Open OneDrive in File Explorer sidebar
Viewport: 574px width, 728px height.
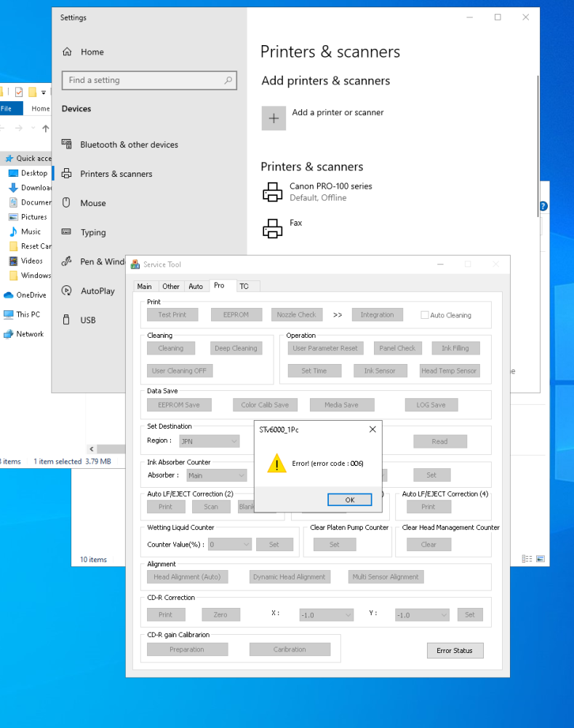point(31,295)
